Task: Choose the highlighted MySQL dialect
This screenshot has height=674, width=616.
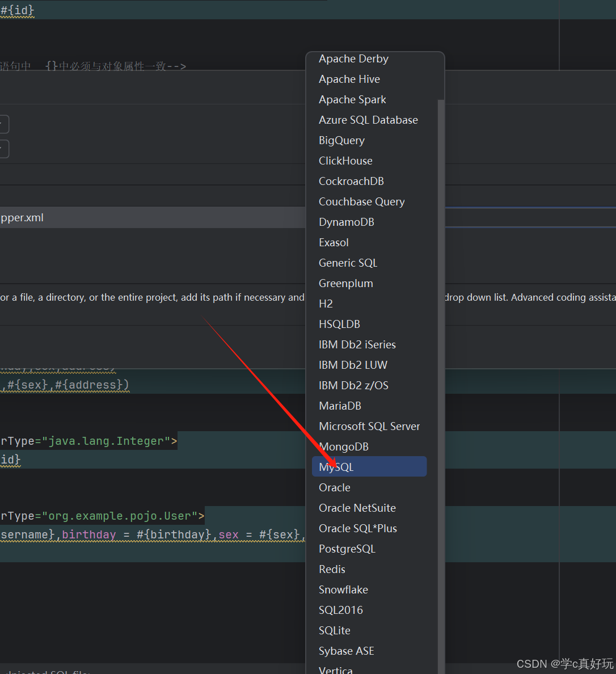Action: [x=369, y=467]
